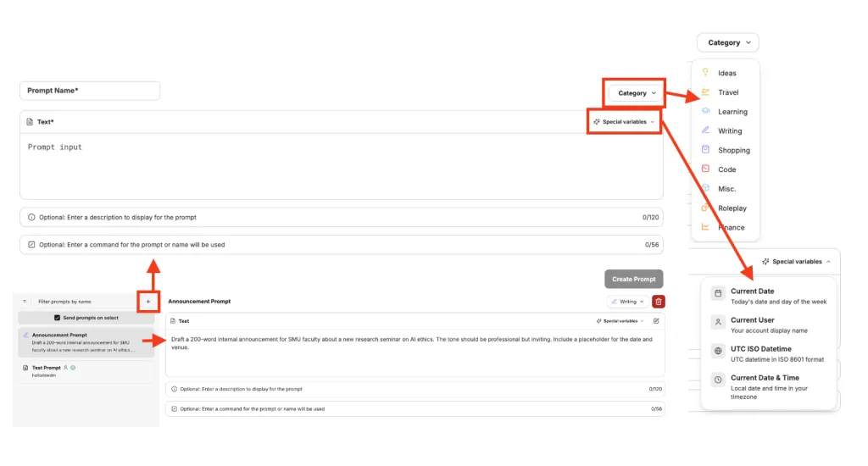868x466 pixels.
Task: Toggle the Send prompts on select checkbox
Action: coord(57,318)
